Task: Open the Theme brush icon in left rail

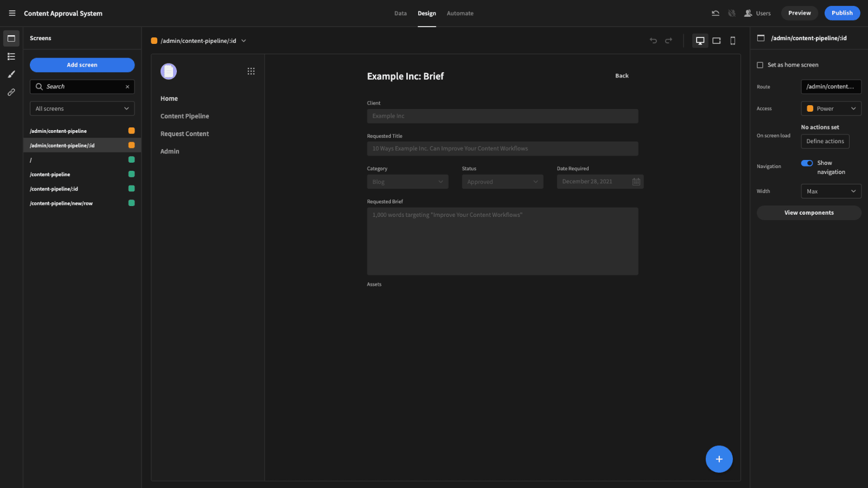Action: [11, 74]
